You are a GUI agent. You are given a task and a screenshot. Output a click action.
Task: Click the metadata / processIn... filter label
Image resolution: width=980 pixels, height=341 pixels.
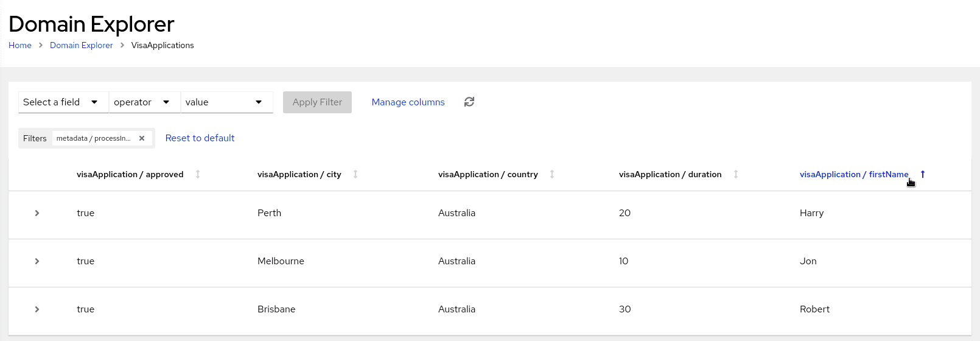tap(93, 138)
